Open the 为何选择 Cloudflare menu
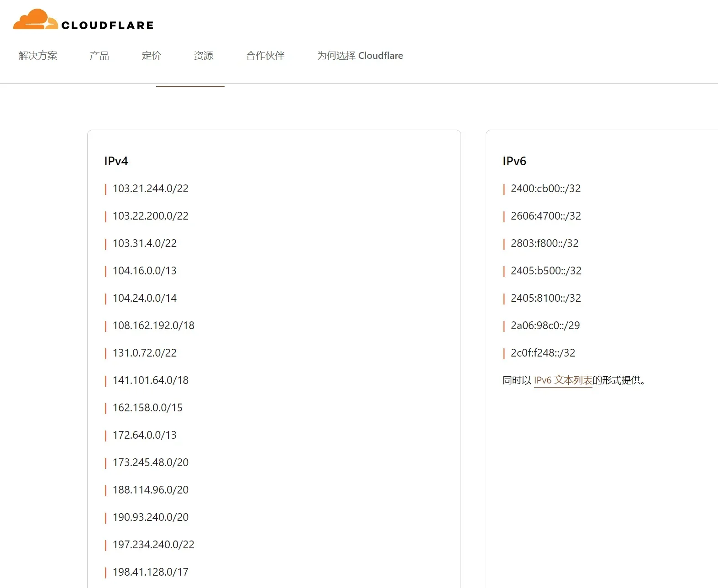 coord(360,56)
